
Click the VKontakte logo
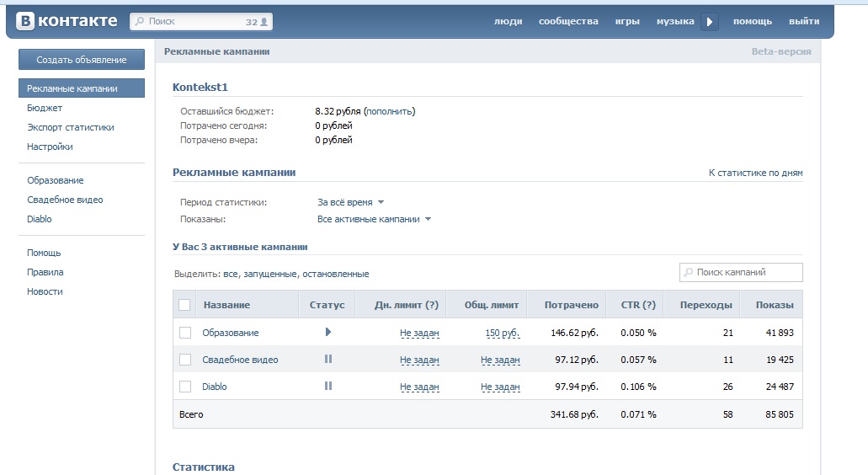(x=67, y=21)
